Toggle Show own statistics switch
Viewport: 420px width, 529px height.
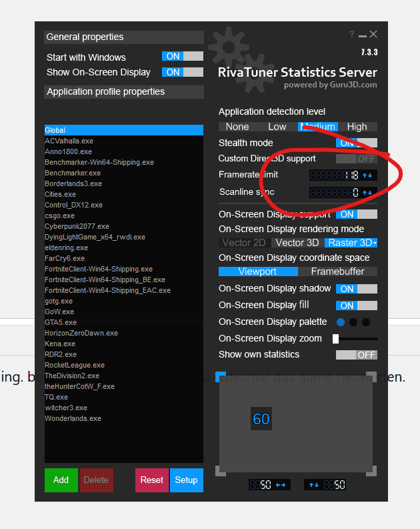[357, 355]
